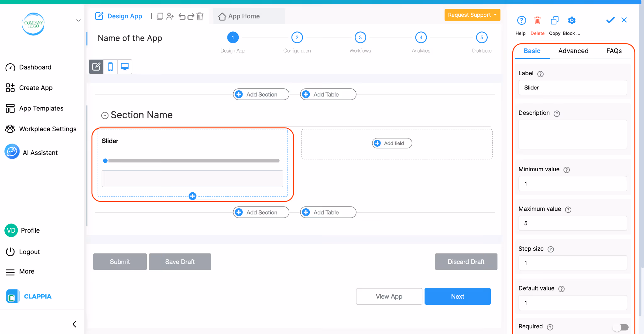The width and height of the screenshot is (644, 334).
Task: Undo the last change
Action: (182, 16)
